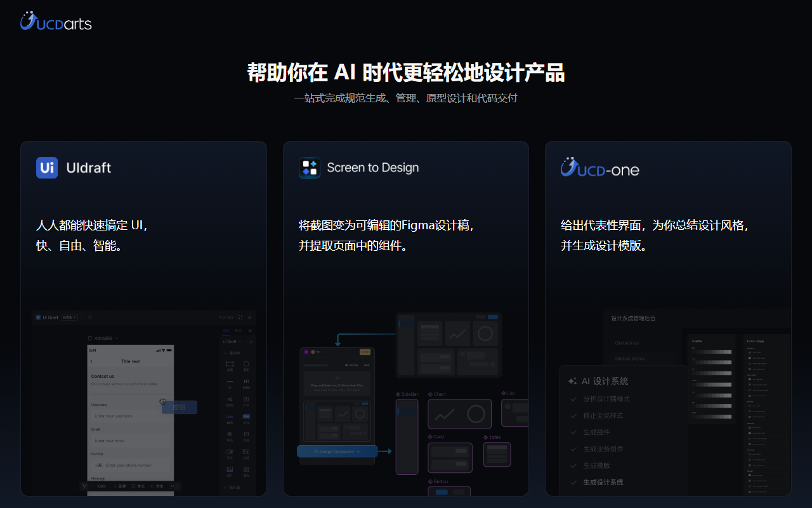Image resolution: width=812 pixels, height=508 pixels.
Task: Select the "UIdraft" card title
Action: pyautogui.click(x=89, y=168)
